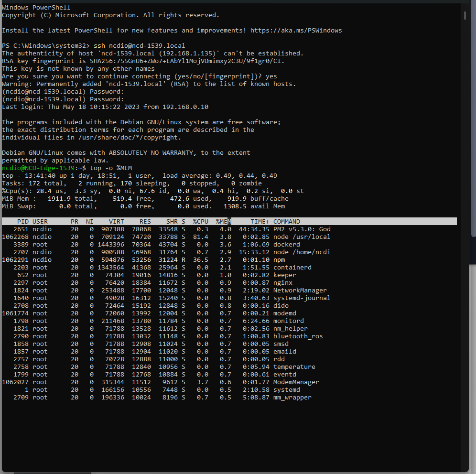
Task: Open the aka.ms/PSWindows link
Action: click(x=296, y=31)
